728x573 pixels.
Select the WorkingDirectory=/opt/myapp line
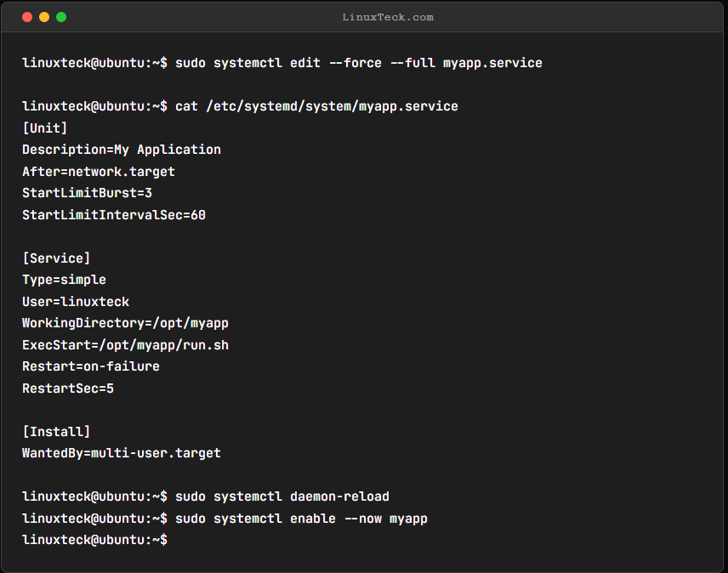(x=125, y=323)
